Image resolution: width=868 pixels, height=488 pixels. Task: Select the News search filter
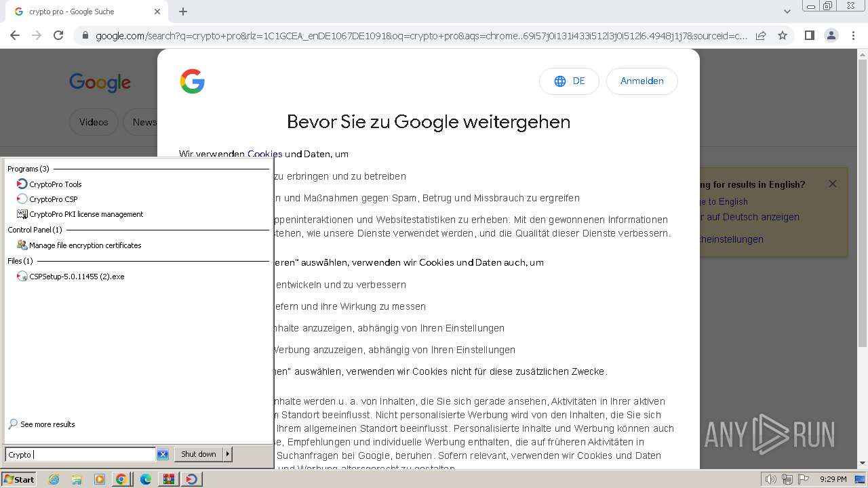(141, 123)
